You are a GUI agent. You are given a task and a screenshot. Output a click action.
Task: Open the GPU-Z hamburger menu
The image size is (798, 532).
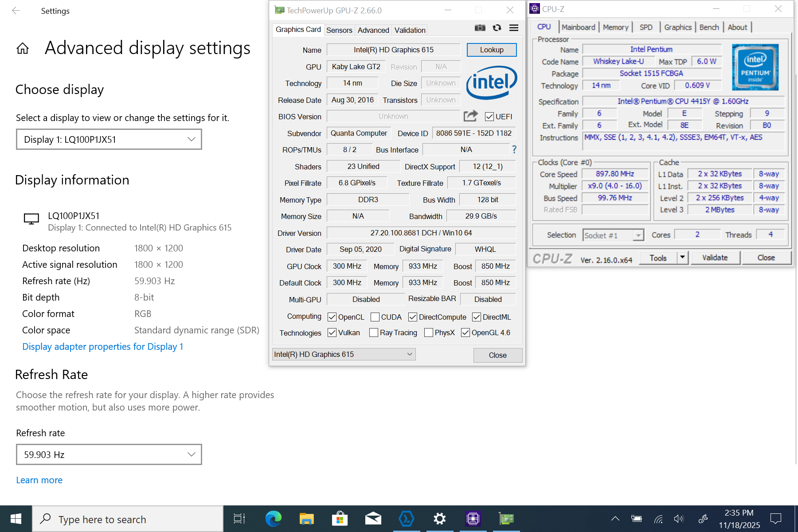point(514,28)
